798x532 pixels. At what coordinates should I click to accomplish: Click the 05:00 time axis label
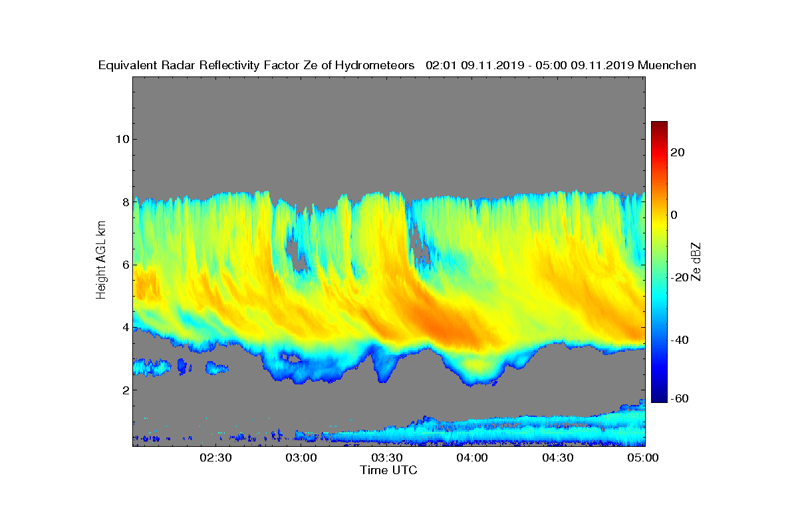(x=644, y=458)
